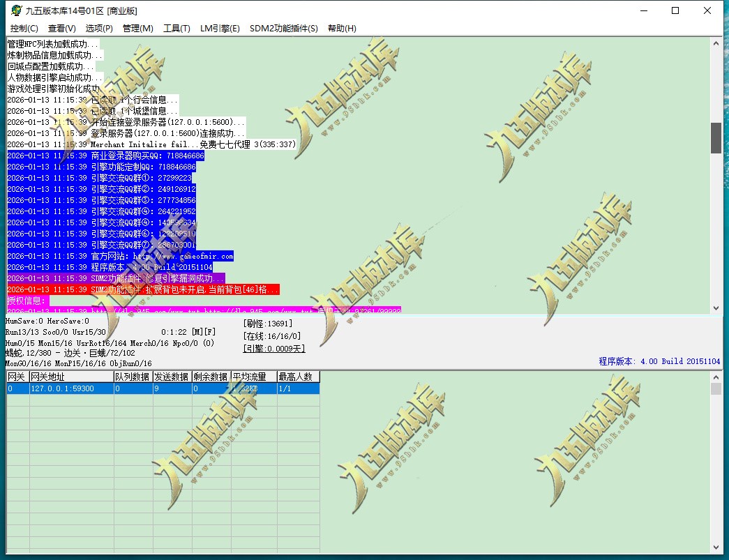This screenshot has height=560, width=729.
Task: Open the 帮助(H) menu
Action: (342, 29)
